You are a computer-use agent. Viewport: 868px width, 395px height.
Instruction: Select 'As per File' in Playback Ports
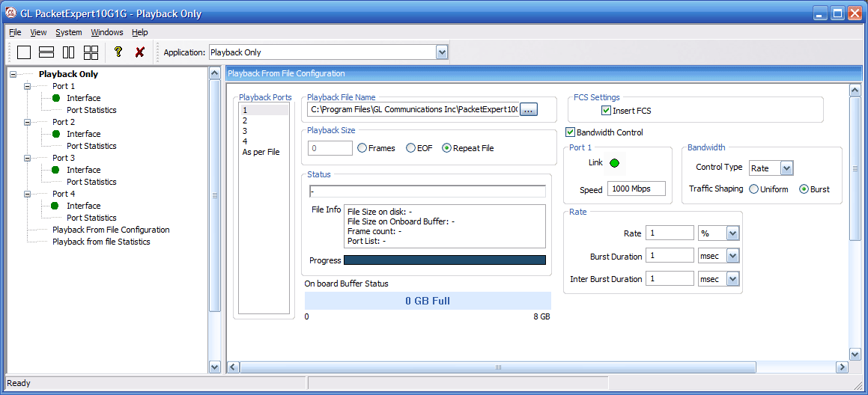264,152
